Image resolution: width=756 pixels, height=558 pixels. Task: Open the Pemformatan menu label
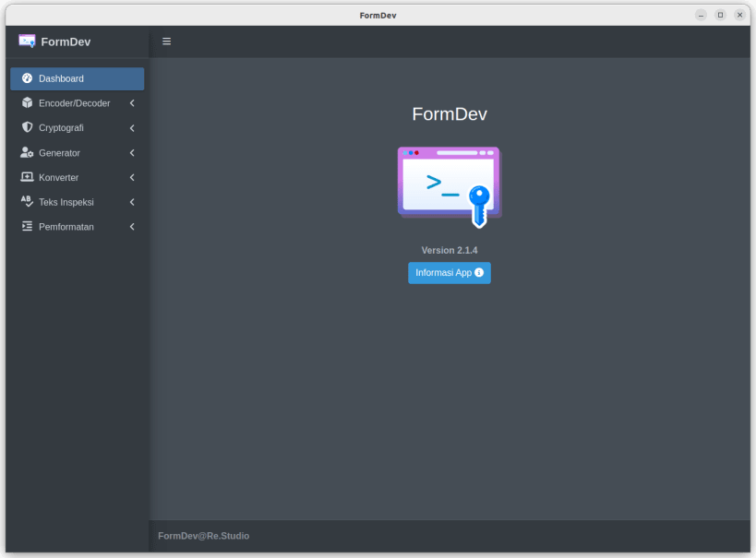click(x=66, y=227)
